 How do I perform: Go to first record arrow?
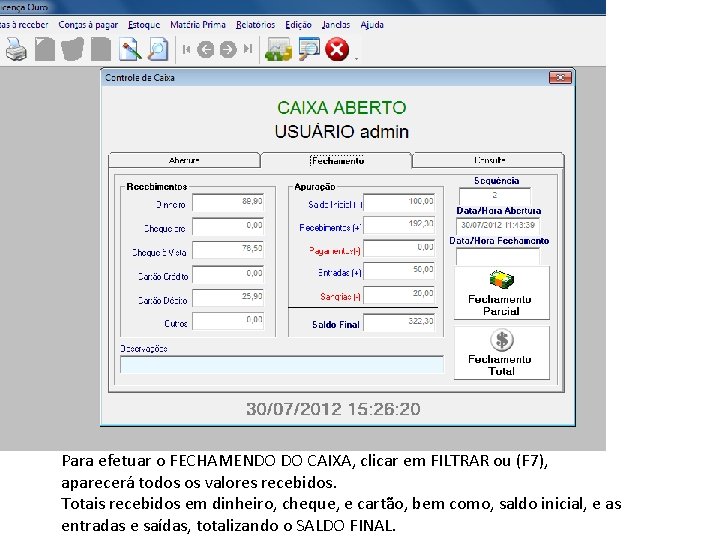tap(186, 49)
